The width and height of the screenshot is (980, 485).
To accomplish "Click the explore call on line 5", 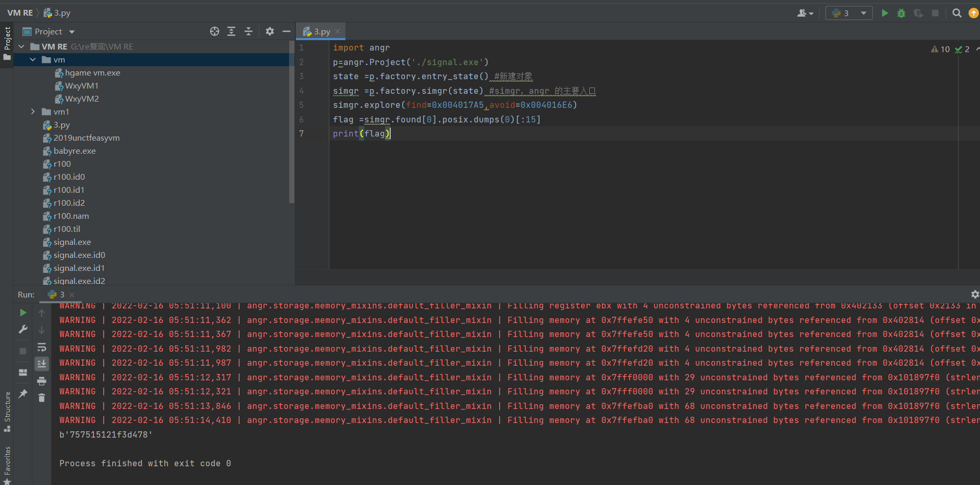I will coord(455,105).
